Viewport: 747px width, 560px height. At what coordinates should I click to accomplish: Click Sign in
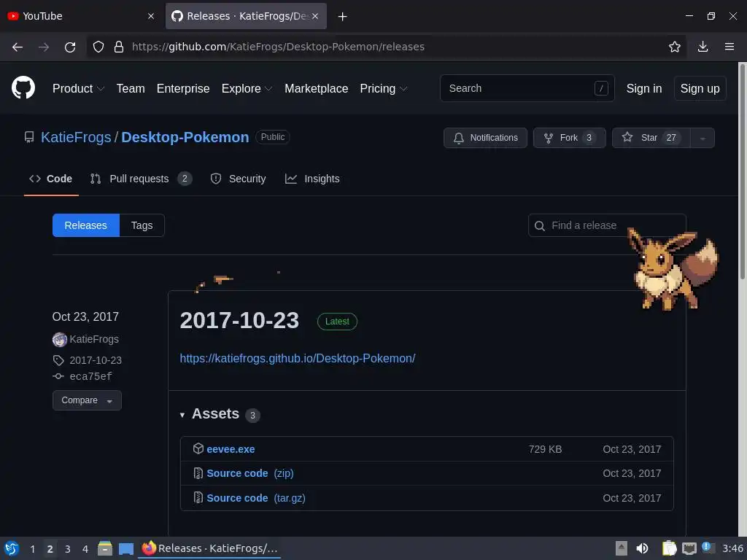pyautogui.click(x=643, y=88)
